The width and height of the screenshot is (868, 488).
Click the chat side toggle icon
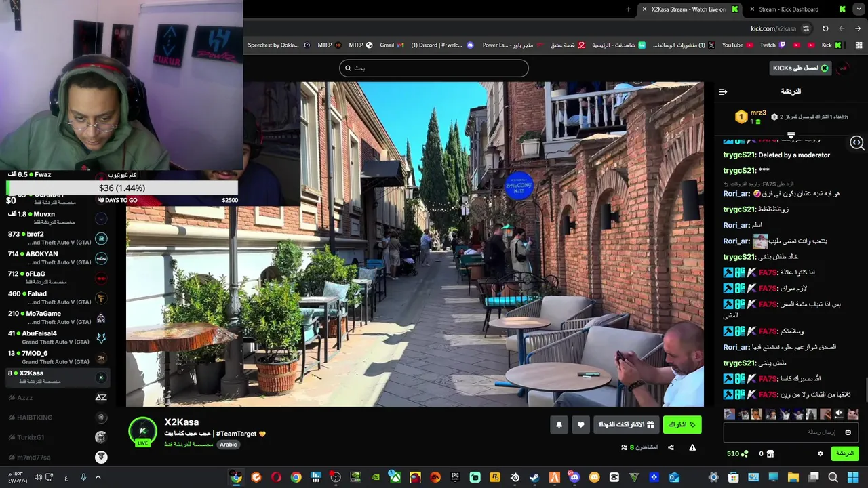[856, 142]
